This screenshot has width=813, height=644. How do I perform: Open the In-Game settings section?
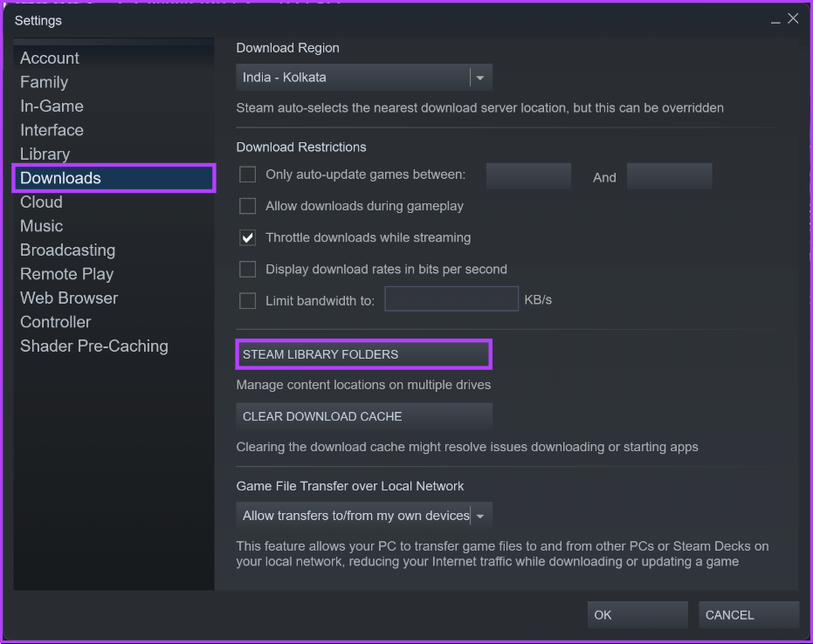tap(52, 106)
